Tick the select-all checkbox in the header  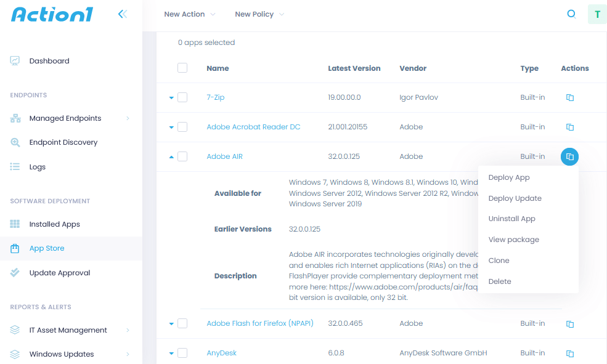[182, 68]
